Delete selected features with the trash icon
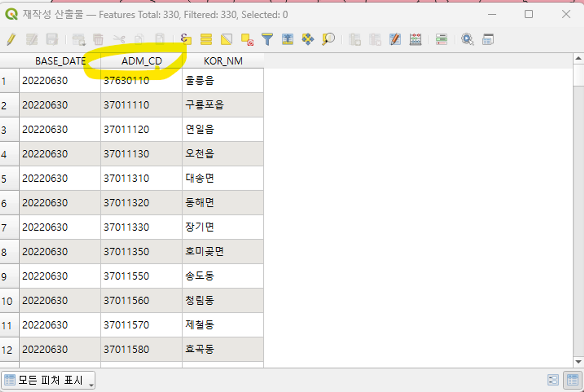The image size is (584, 392). (98, 39)
